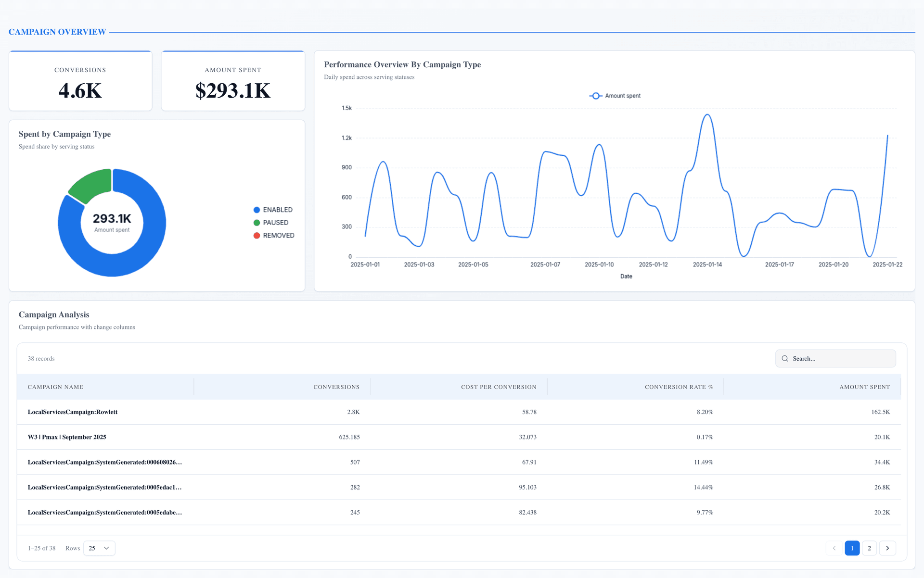Screen dimensions: 924x578
Task: Click the Amount spent legend marker icon
Action: [x=596, y=96]
